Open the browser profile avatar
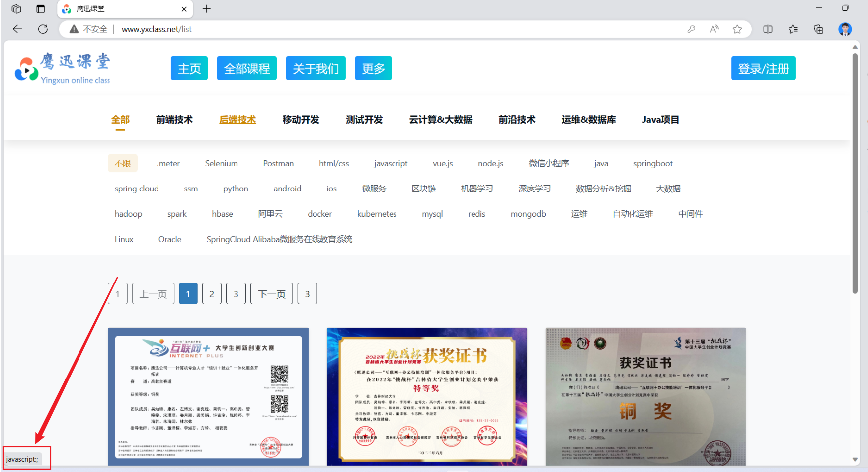Screen dimensions: 868x472 point(845,29)
